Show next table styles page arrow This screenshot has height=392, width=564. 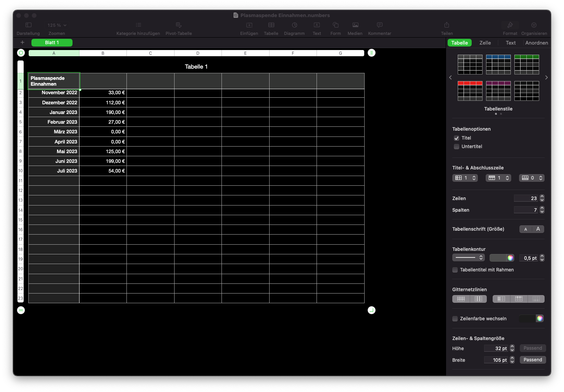click(x=546, y=78)
